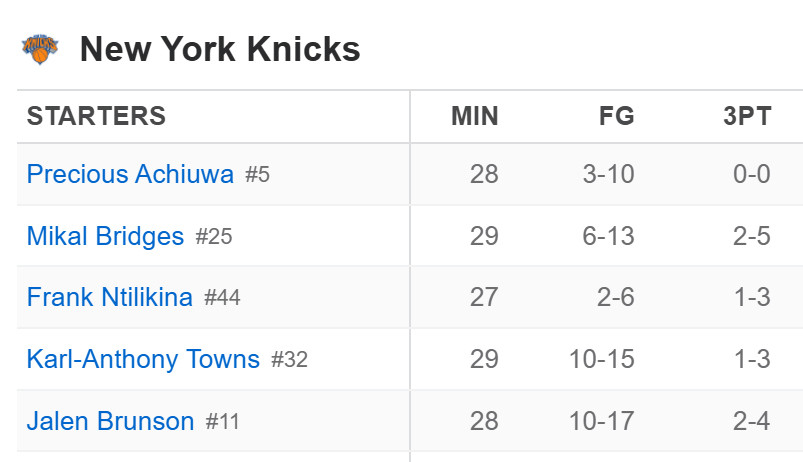
Task: Click Jalen Brunson 10-17 field goals cell
Action: 602,421
